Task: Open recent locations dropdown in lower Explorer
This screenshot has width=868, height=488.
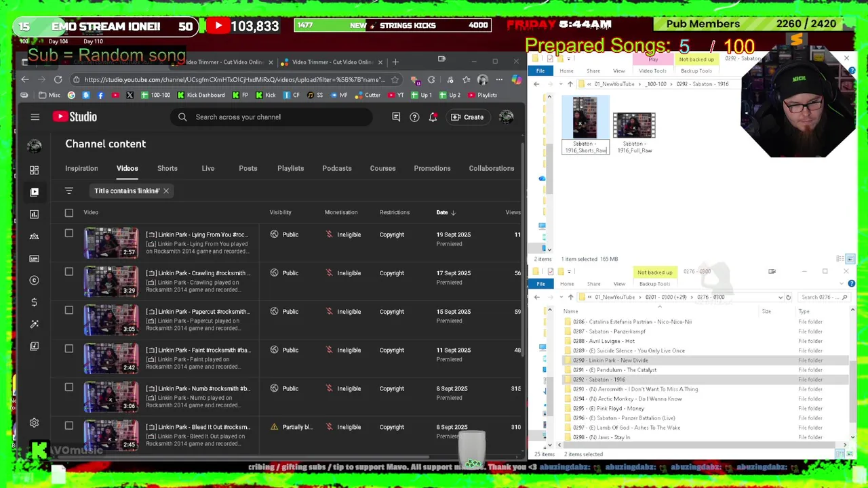Action: (x=560, y=298)
